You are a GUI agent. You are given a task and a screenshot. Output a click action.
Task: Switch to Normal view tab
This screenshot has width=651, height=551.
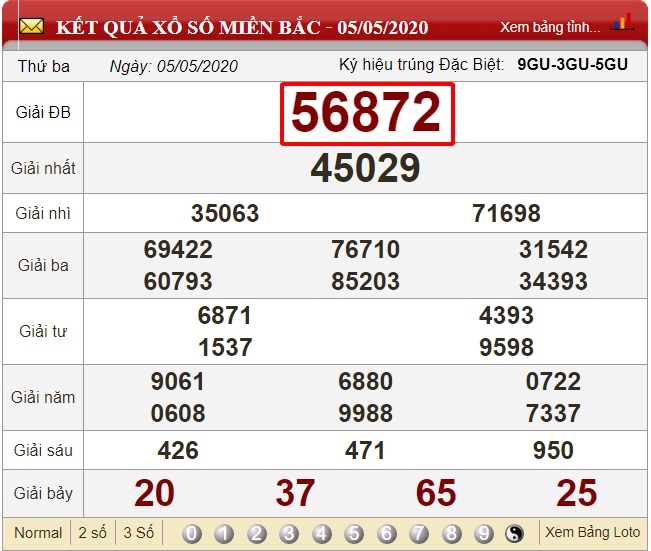[x=38, y=533]
